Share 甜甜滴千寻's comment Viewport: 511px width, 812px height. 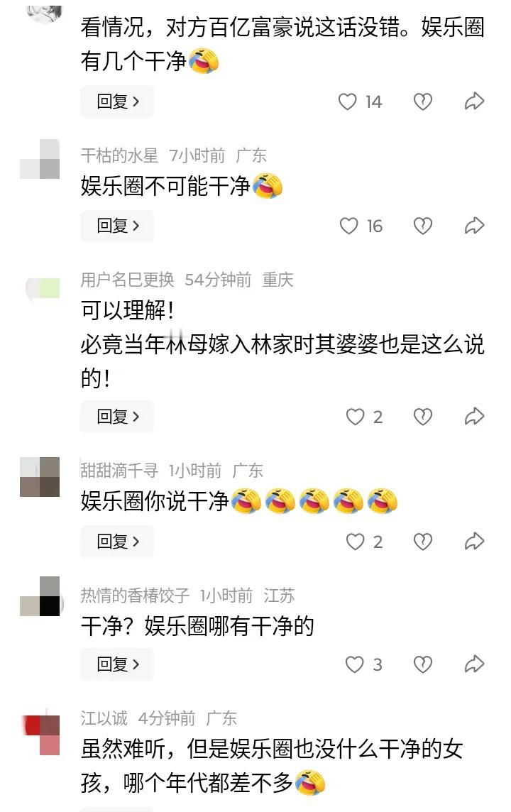tap(474, 542)
